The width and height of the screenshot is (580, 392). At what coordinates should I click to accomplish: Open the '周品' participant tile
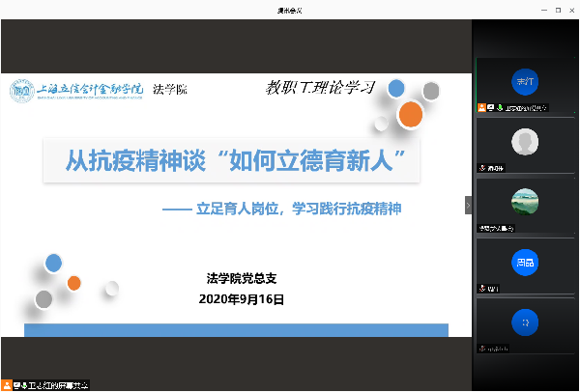pos(525,262)
